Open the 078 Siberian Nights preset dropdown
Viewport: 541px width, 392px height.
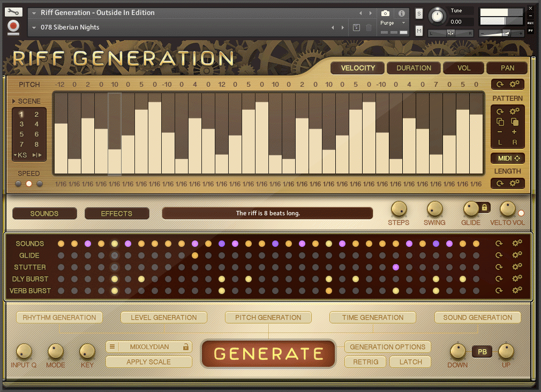tap(34, 27)
